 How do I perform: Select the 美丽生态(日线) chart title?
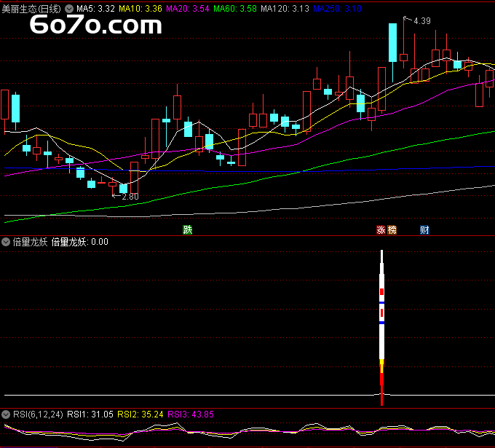(x=31, y=9)
